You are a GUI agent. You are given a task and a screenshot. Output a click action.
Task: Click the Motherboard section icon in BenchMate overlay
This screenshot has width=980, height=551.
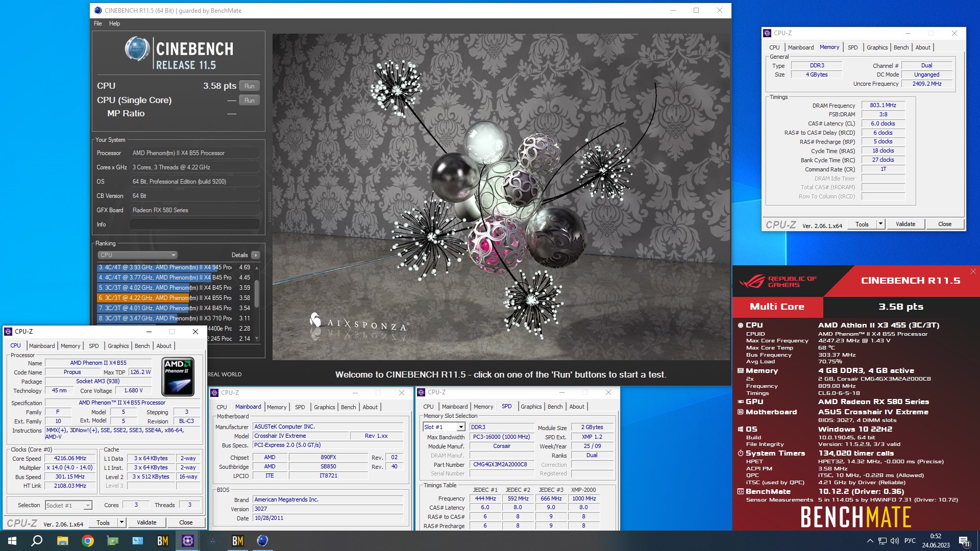pos(741,412)
